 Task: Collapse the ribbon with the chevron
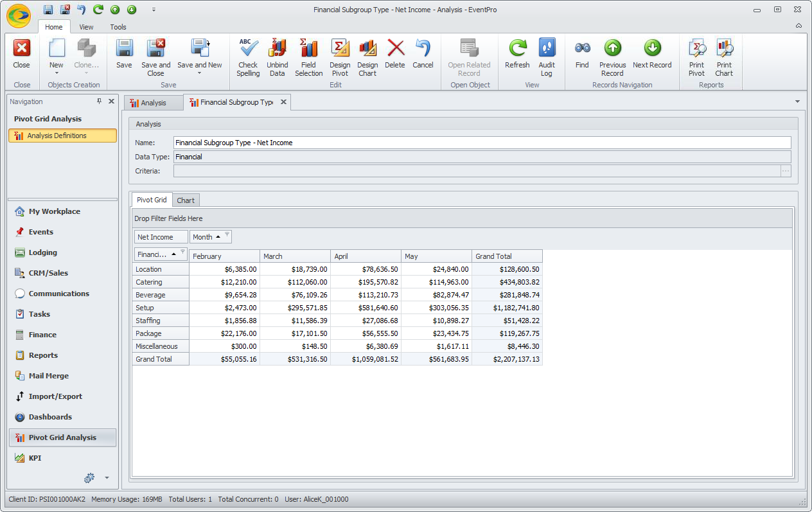[x=799, y=26]
